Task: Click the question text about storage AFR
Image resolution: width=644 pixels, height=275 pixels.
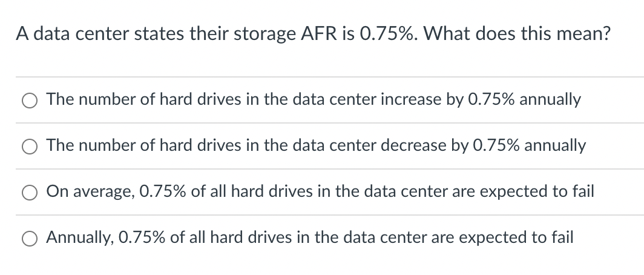Action: tap(314, 34)
